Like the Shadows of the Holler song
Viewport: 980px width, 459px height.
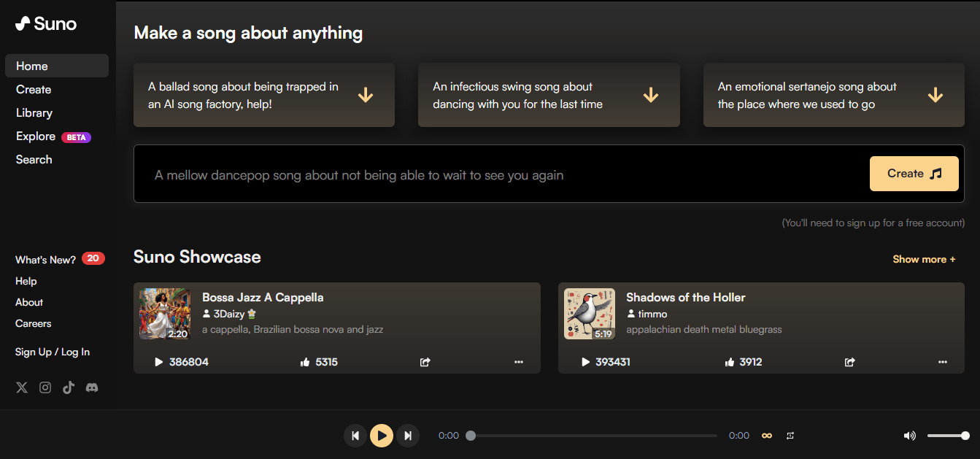729,362
